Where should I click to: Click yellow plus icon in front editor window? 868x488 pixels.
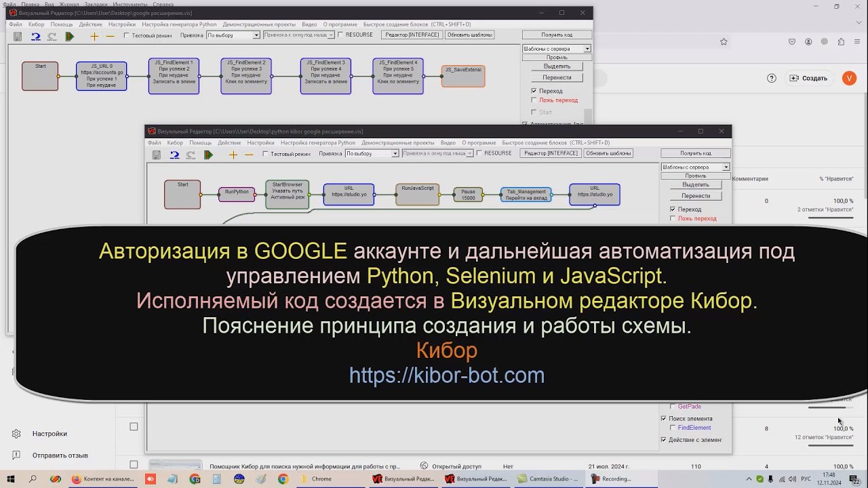coord(233,155)
